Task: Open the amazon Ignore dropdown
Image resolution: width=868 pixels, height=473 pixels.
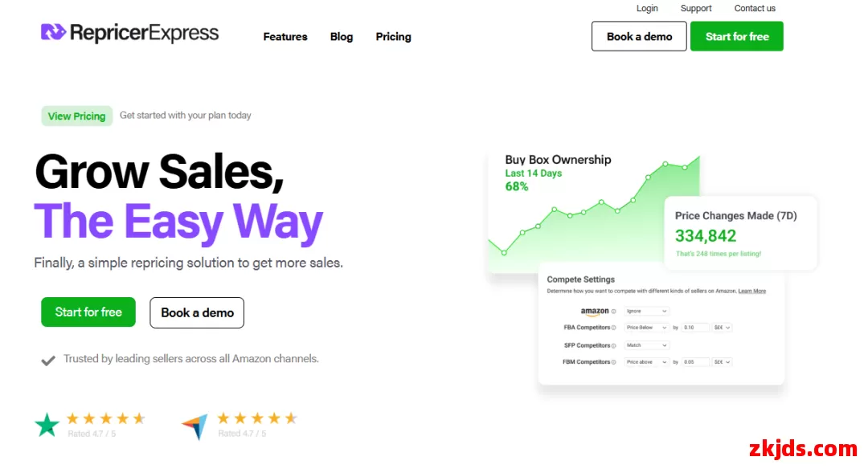Action: (646, 311)
